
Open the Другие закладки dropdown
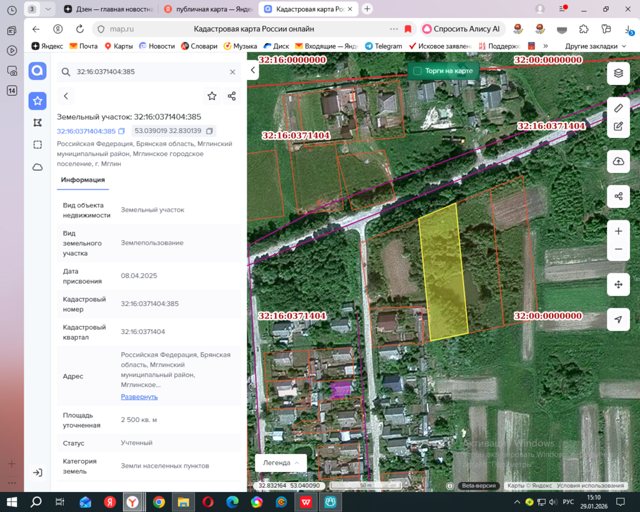point(595,46)
